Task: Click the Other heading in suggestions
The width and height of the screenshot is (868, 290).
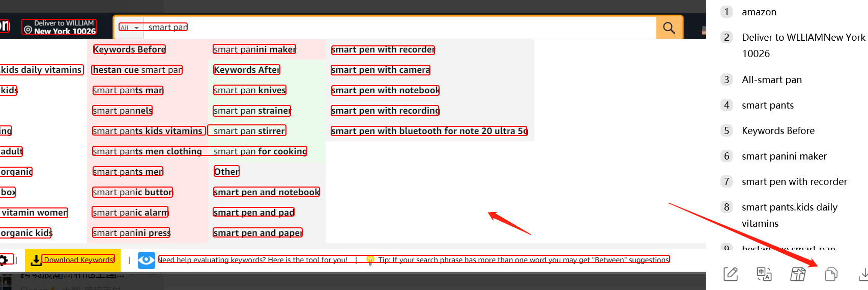Action: [226, 172]
